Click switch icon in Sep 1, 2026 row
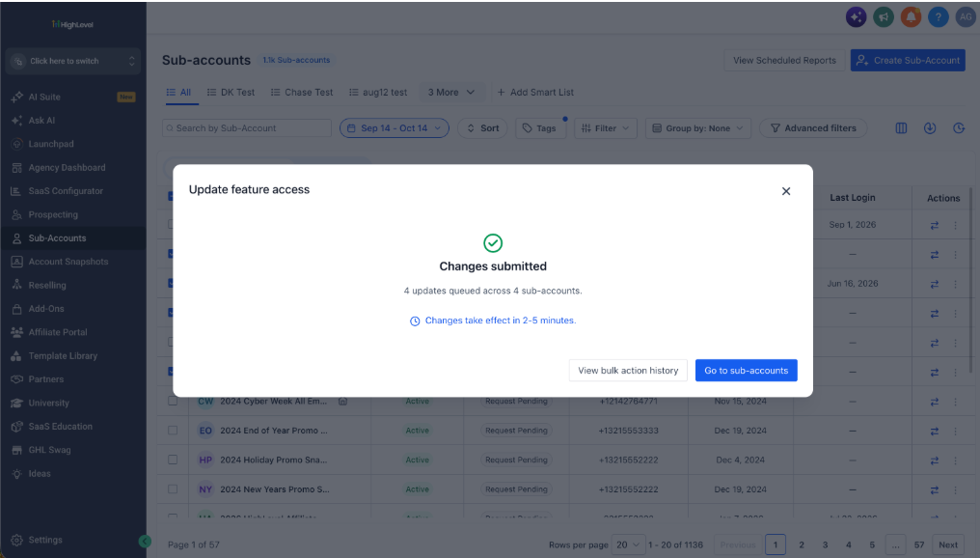Image resolution: width=980 pixels, height=558 pixels. point(935,225)
